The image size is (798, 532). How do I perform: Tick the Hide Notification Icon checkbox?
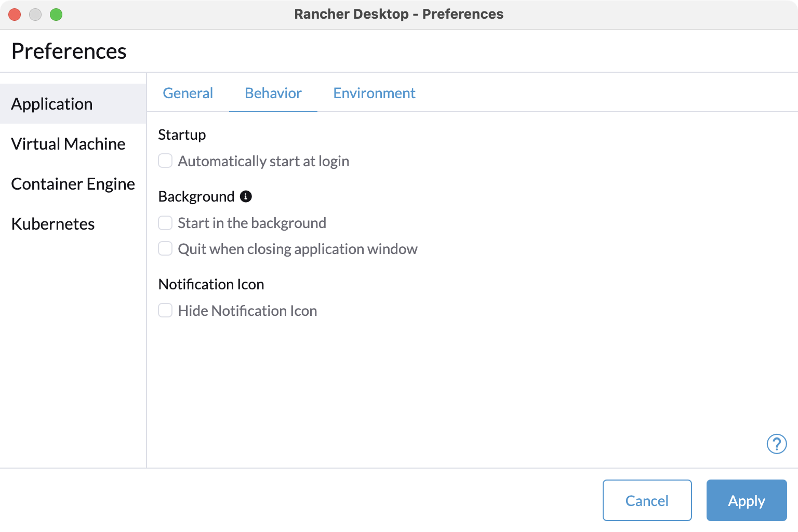[165, 311]
